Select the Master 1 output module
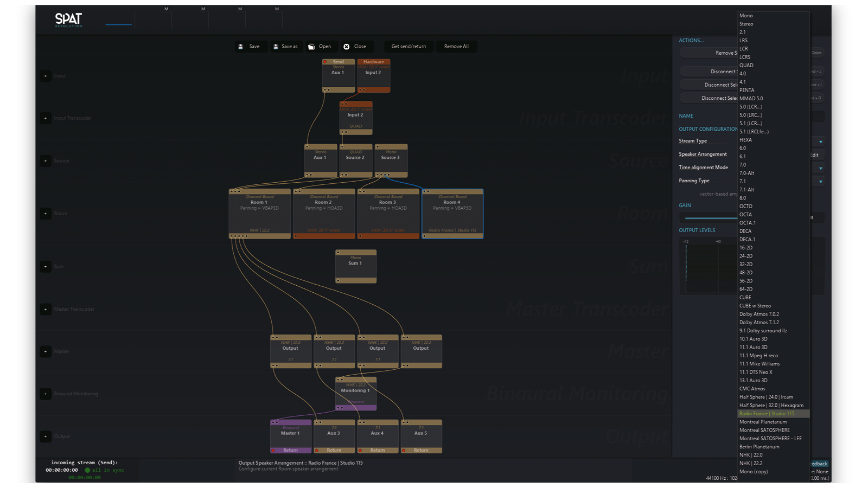The height and width of the screenshot is (488, 868). point(291,436)
